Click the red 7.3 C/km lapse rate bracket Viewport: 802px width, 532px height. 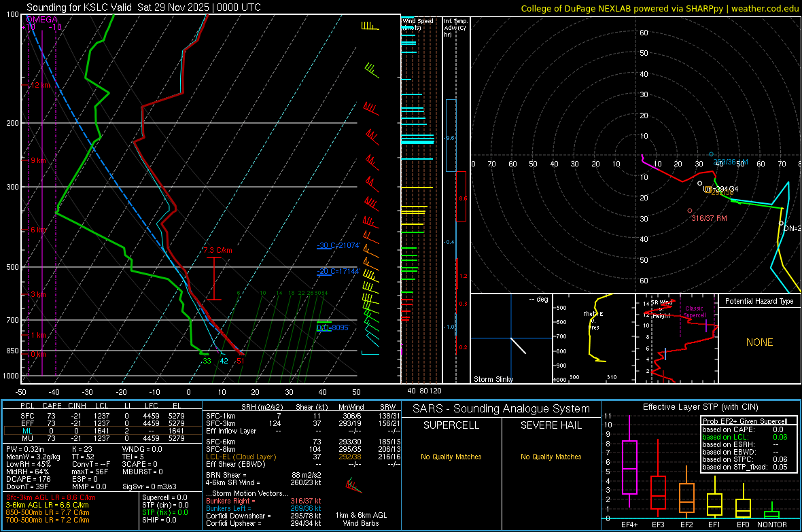point(214,279)
